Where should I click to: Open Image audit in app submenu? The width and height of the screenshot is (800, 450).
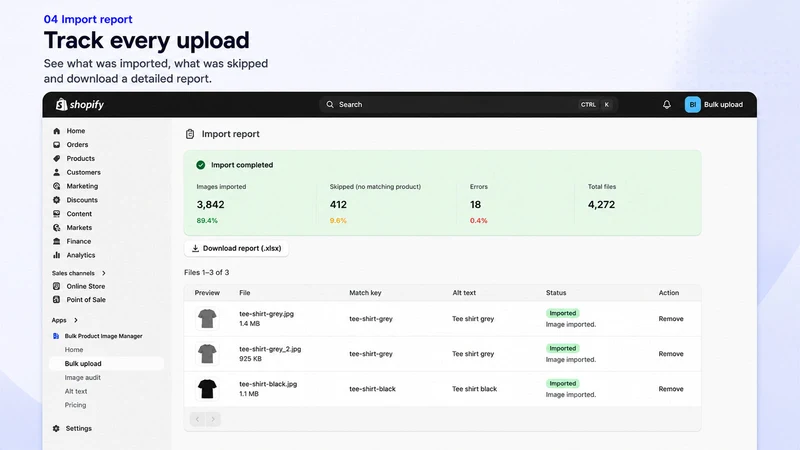click(x=83, y=378)
